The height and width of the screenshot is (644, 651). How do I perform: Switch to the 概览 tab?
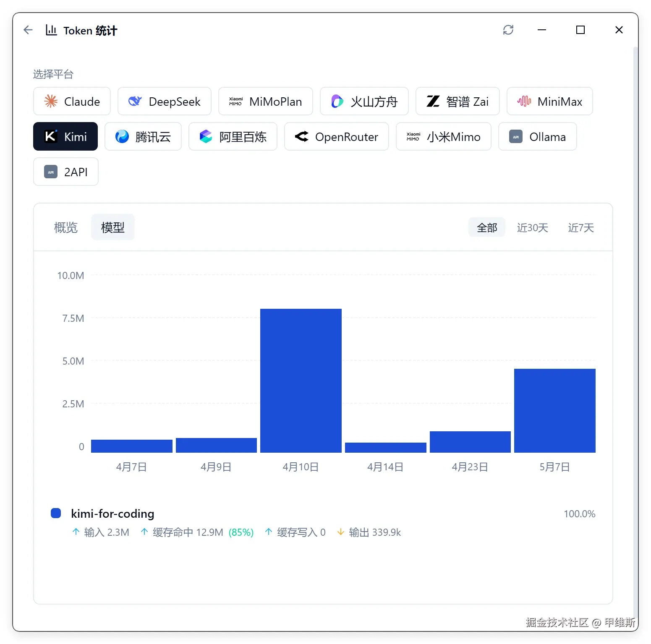[x=66, y=227]
